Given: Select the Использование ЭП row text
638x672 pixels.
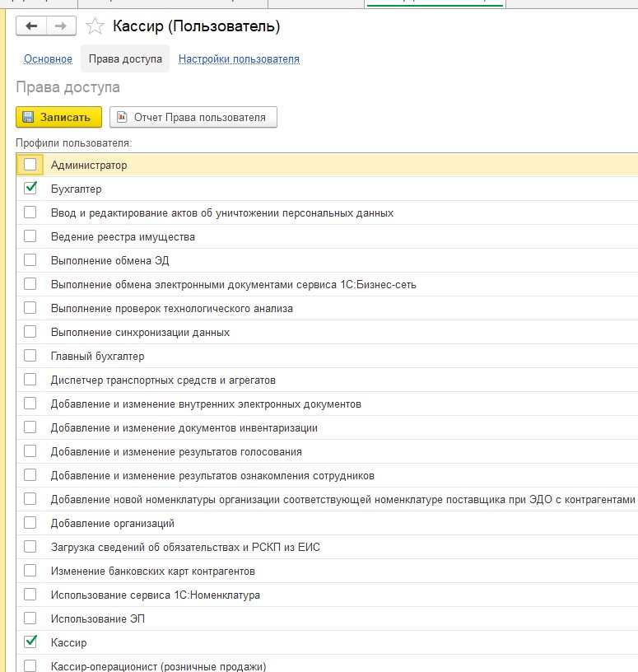Looking at the screenshot, I should 98,618.
